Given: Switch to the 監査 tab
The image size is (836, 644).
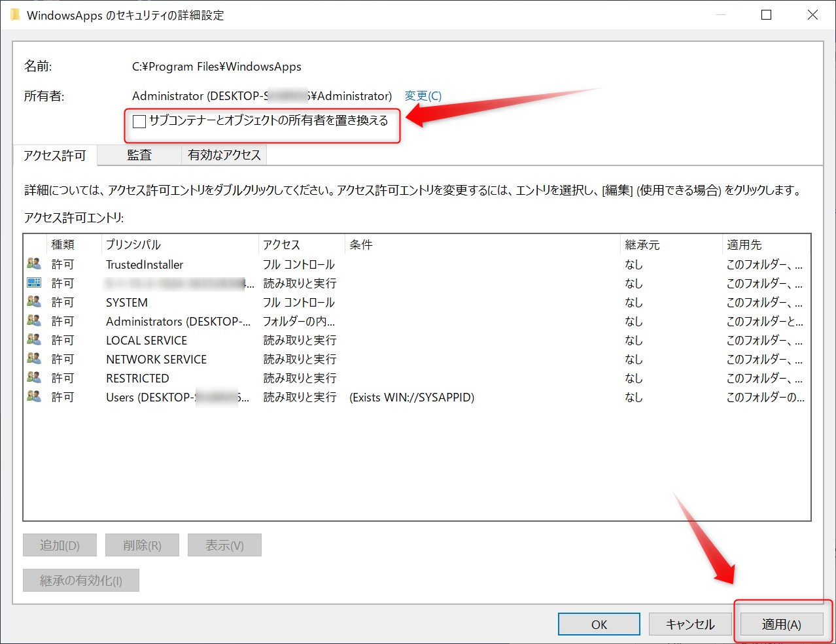Looking at the screenshot, I should pos(139,155).
